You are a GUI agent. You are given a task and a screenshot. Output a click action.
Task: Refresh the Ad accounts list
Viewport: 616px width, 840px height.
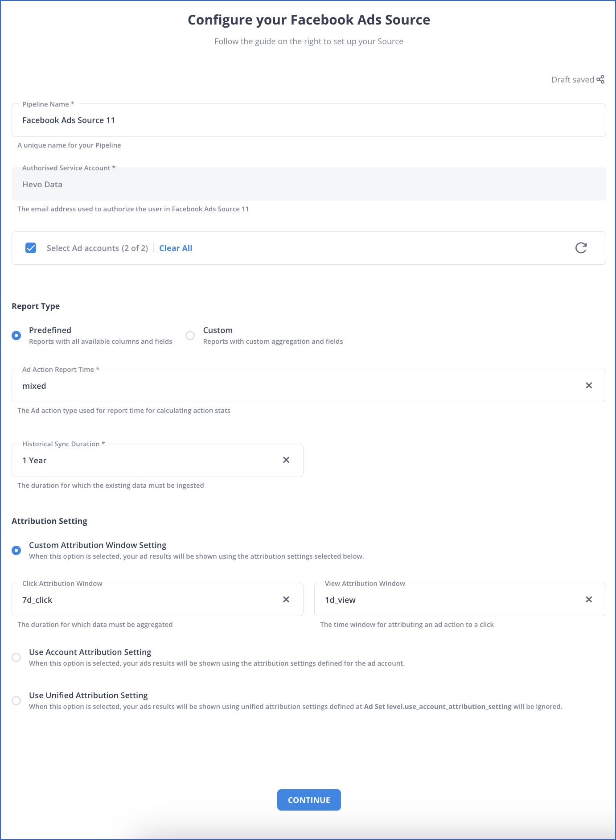[581, 248]
